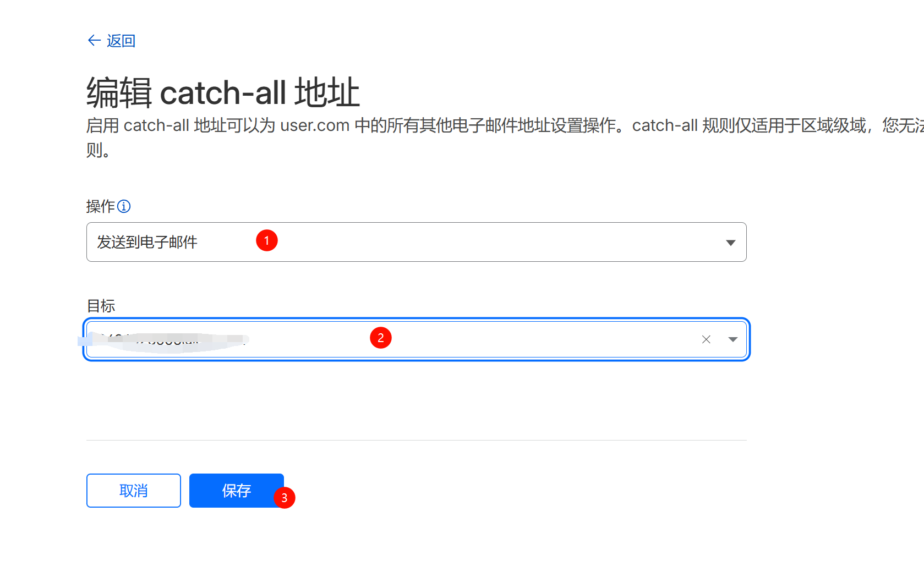Clear the 目标 field with X icon
This screenshot has width=924, height=572.
pos(706,339)
